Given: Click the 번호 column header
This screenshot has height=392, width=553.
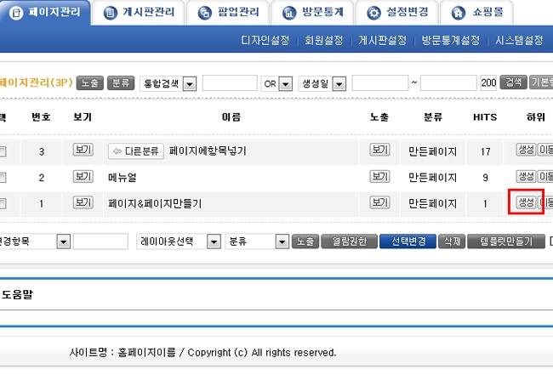Looking at the screenshot, I should [42, 117].
